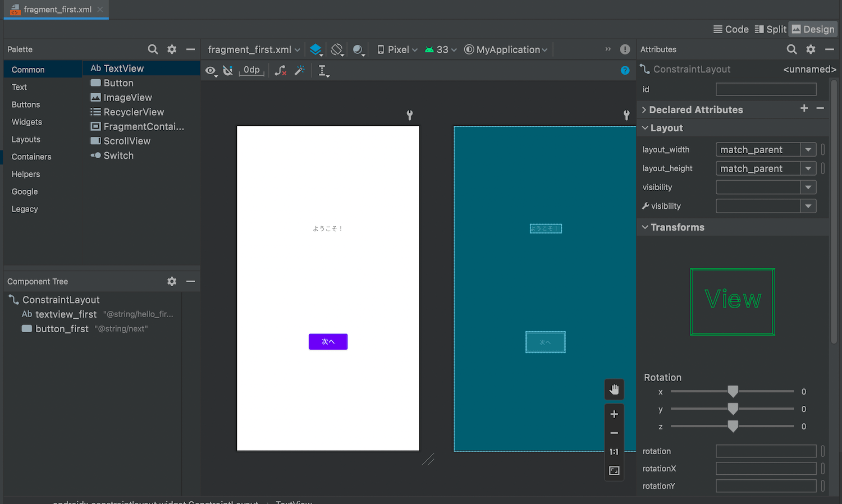Minimize the Attributes panel
This screenshot has height=504, width=842.
click(x=830, y=49)
